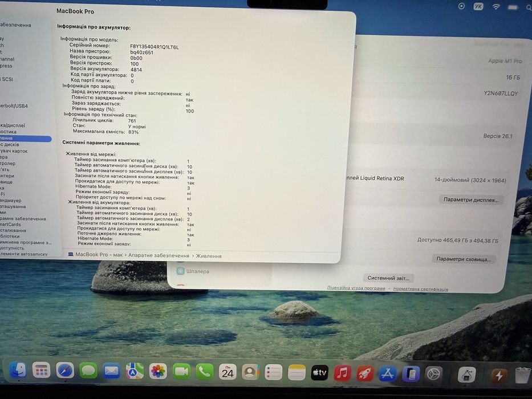Open the App Store from Dock

point(388,374)
